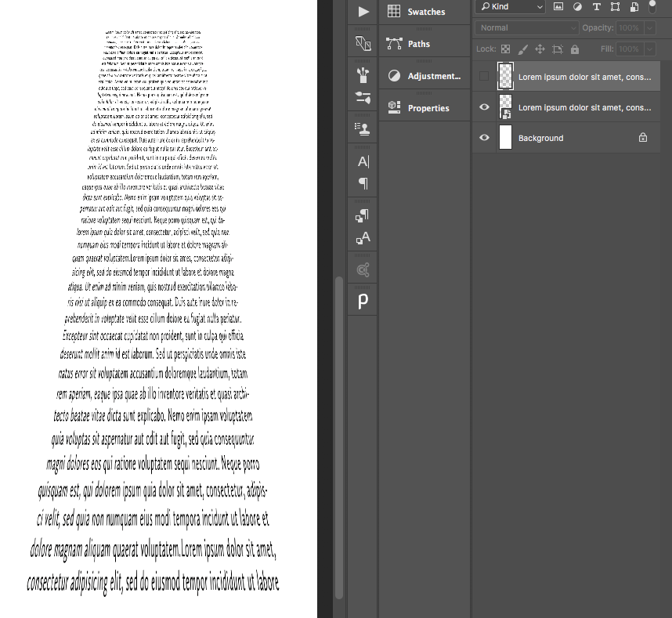Enable full lock for the selected layer

tap(574, 49)
